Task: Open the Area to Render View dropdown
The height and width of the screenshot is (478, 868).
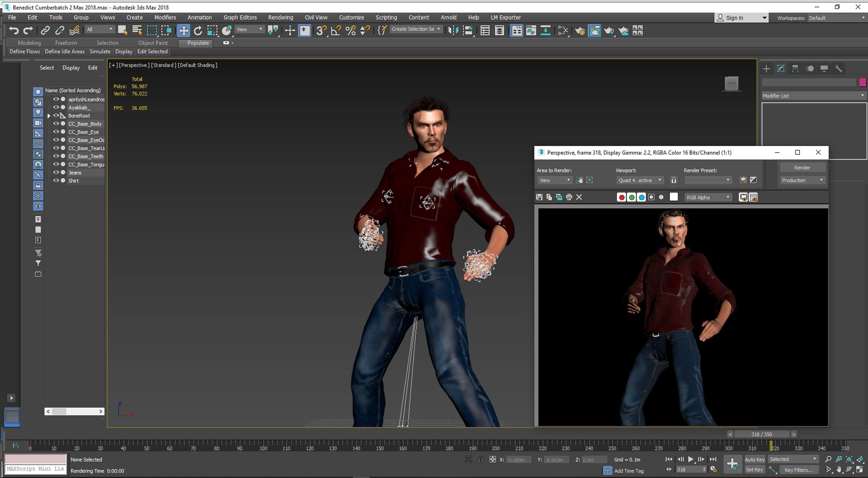Action: (x=555, y=180)
